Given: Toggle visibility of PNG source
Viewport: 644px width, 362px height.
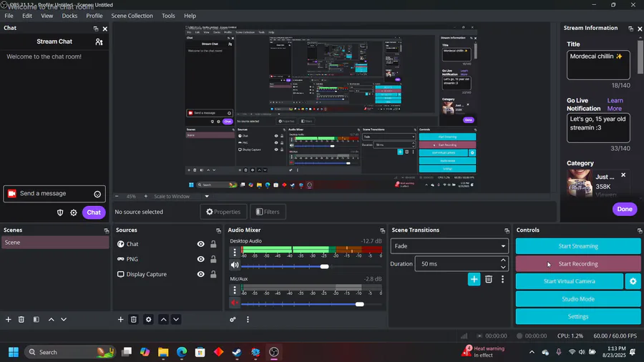Looking at the screenshot, I should coord(200,259).
